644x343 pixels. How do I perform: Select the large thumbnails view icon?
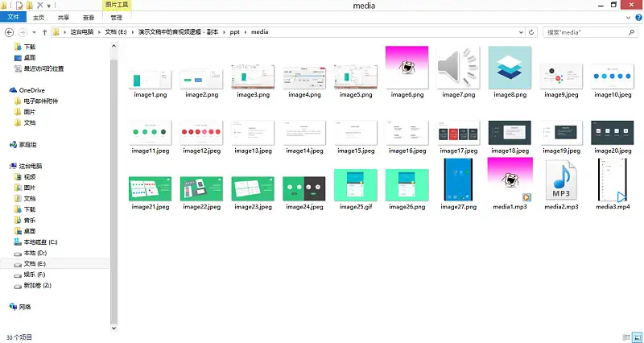pos(637,337)
